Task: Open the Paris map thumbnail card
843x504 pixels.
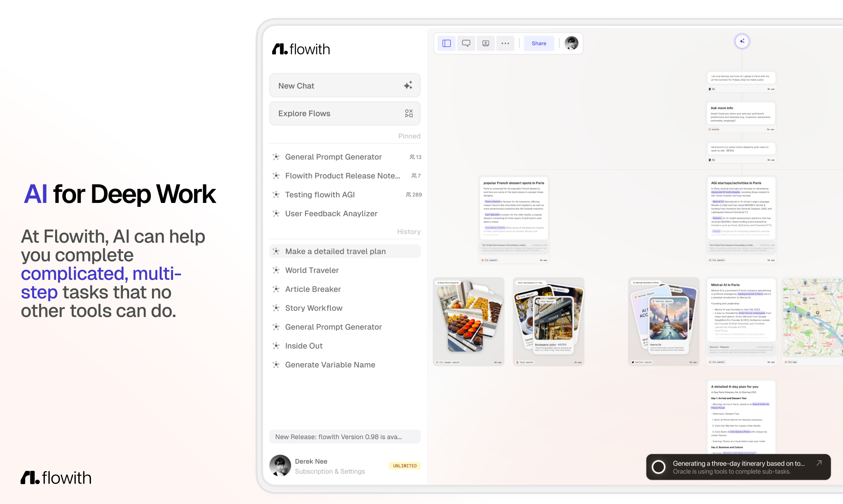Action: point(812,318)
